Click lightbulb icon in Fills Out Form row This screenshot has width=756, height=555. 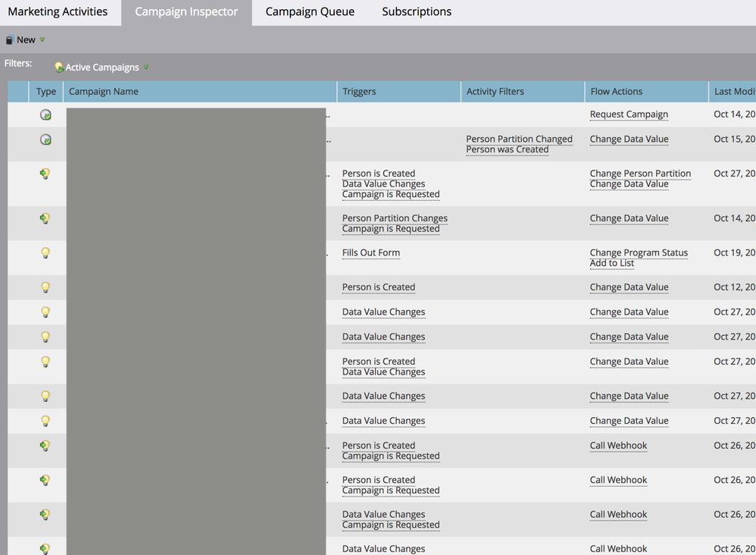[45, 253]
